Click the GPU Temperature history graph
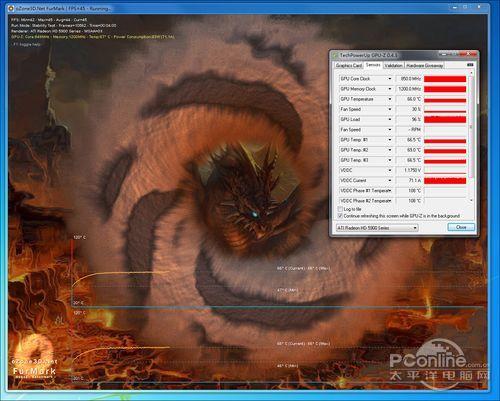 coord(445,99)
